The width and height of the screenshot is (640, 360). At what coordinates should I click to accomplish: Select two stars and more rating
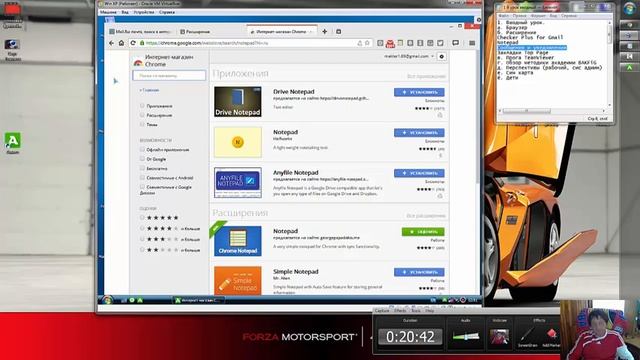142,249
